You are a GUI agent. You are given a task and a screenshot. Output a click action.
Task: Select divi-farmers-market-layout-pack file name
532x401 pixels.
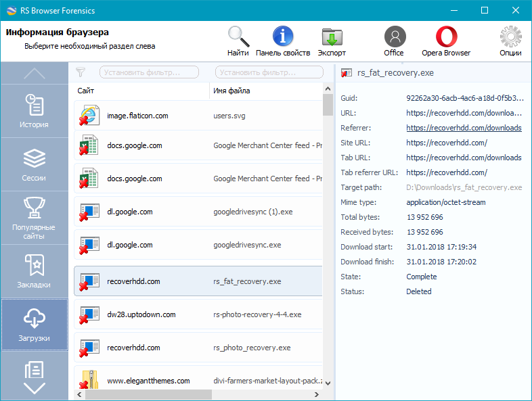[x=268, y=381]
